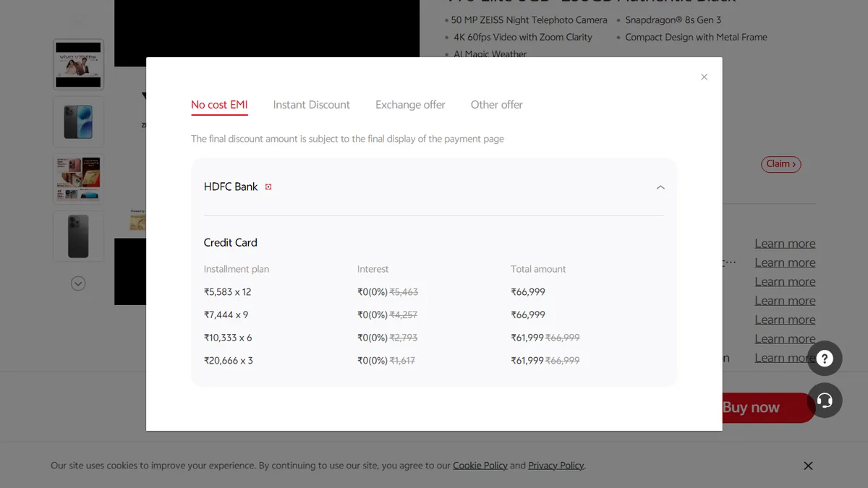This screenshot has height=488, width=868.
Task: Click the first Learn more link
Action: 785,244
